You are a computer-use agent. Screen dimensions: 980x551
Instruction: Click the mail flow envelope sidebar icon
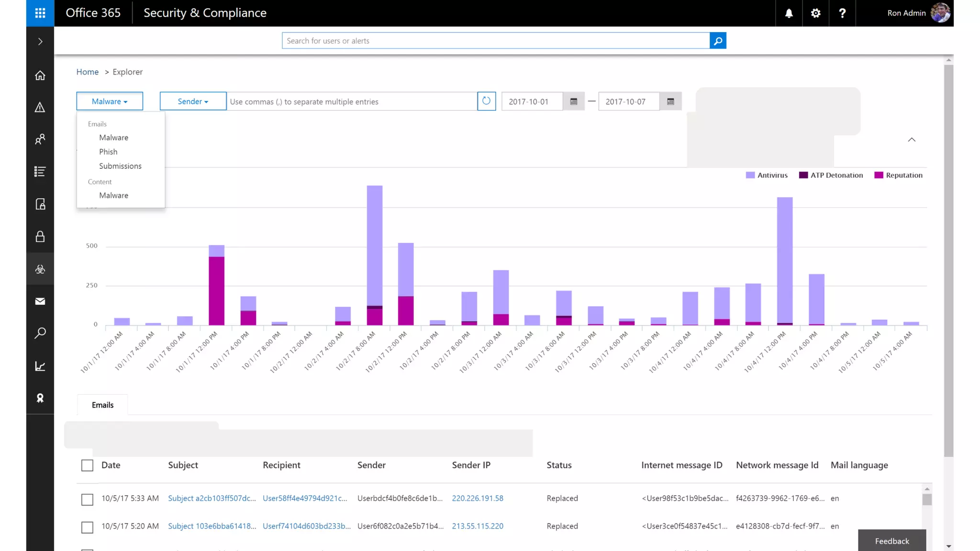click(40, 301)
